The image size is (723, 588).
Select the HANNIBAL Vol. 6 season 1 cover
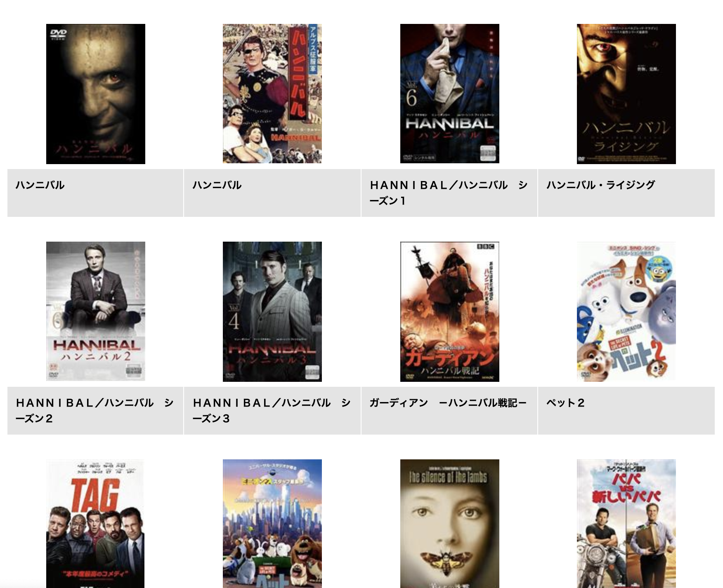click(x=450, y=94)
